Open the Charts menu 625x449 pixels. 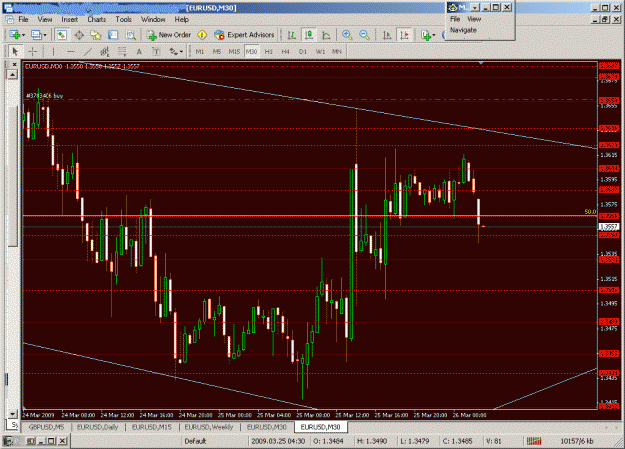pos(97,19)
